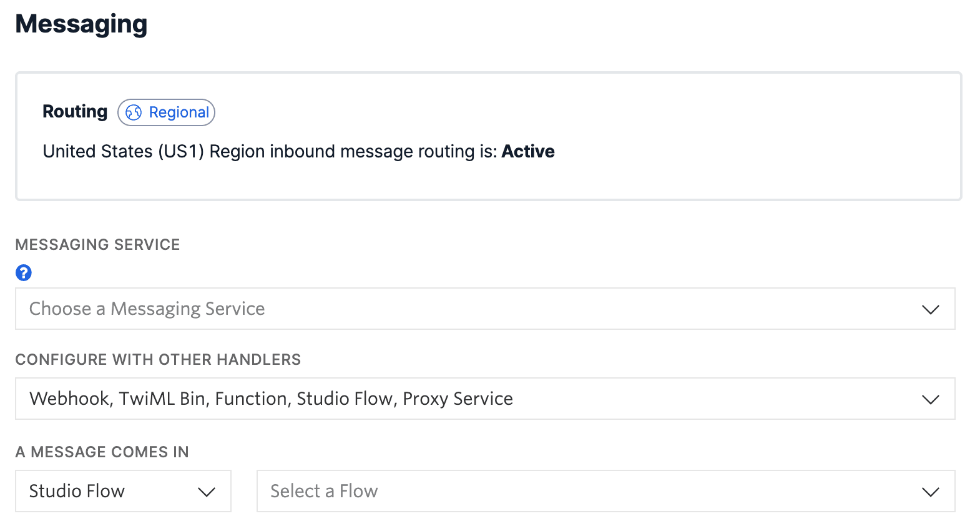Screen dimensions: 980x531
Task: Click the chevron arrow on Select a Flow
Action: coord(930,492)
